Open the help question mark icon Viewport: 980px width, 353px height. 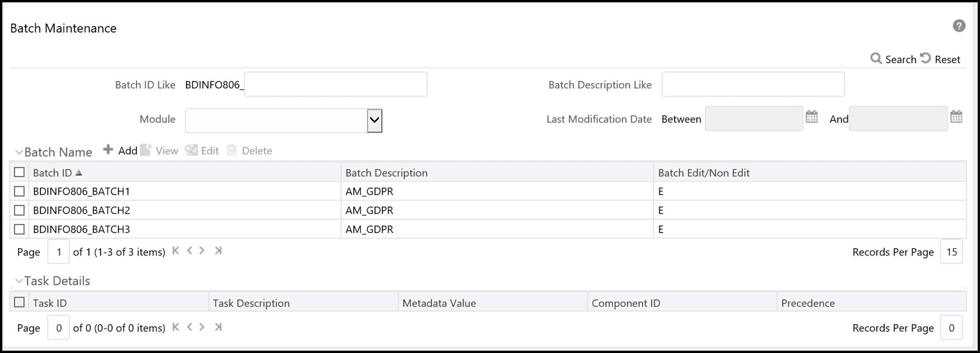pyautogui.click(x=958, y=26)
